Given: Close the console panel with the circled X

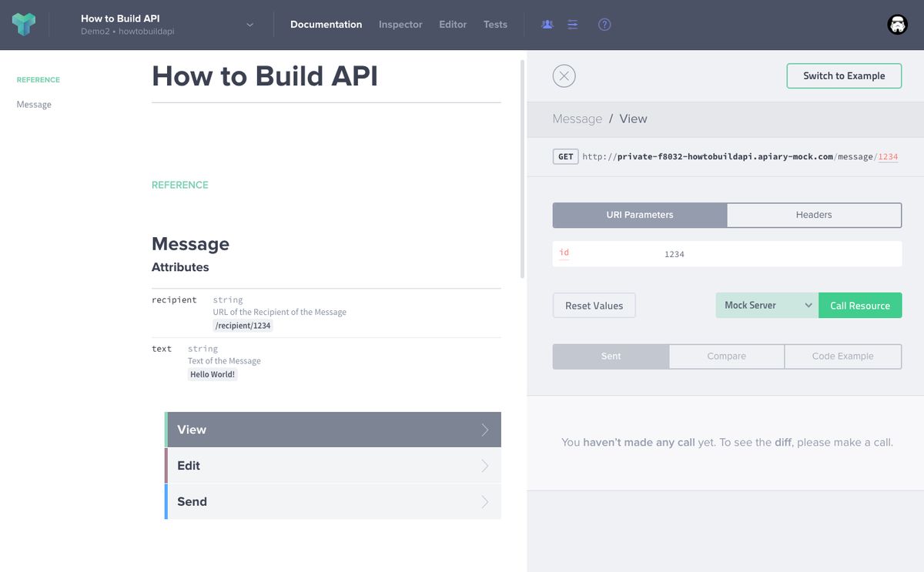Looking at the screenshot, I should [564, 75].
